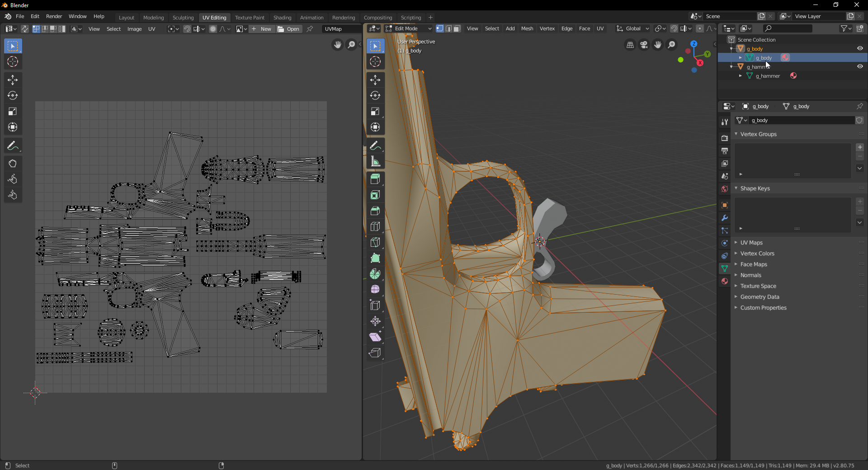Expand the UV Maps panel
This screenshot has width=868, height=470.
point(751,243)
